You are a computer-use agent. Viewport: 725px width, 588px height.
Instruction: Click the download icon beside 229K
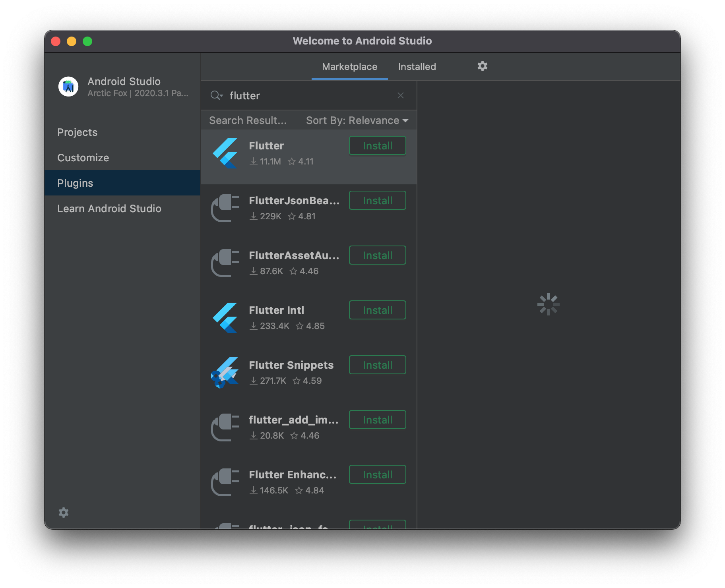coord(254,216)
